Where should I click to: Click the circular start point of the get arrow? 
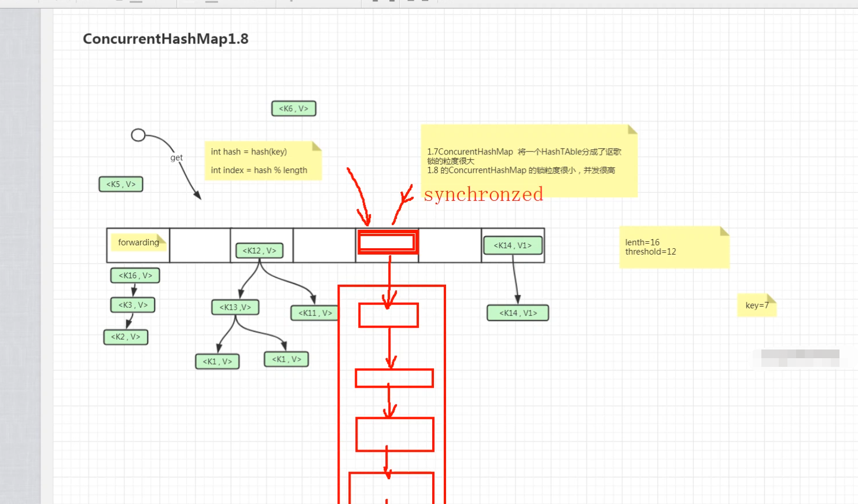pyautogui.click(x=138, y=135)
